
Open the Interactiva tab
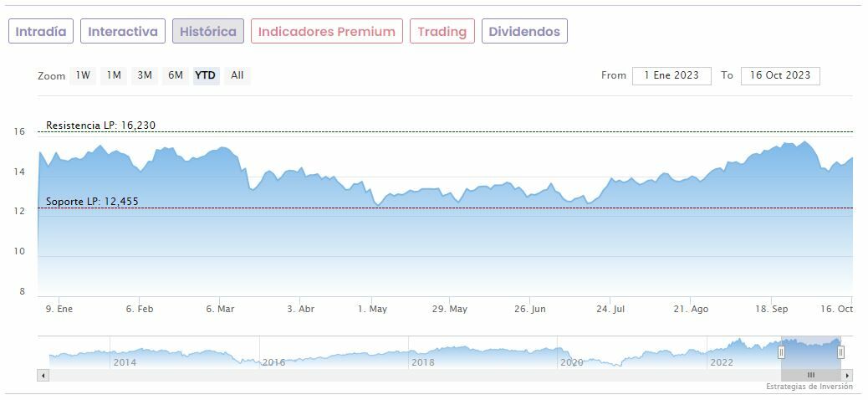pos(123,32)
